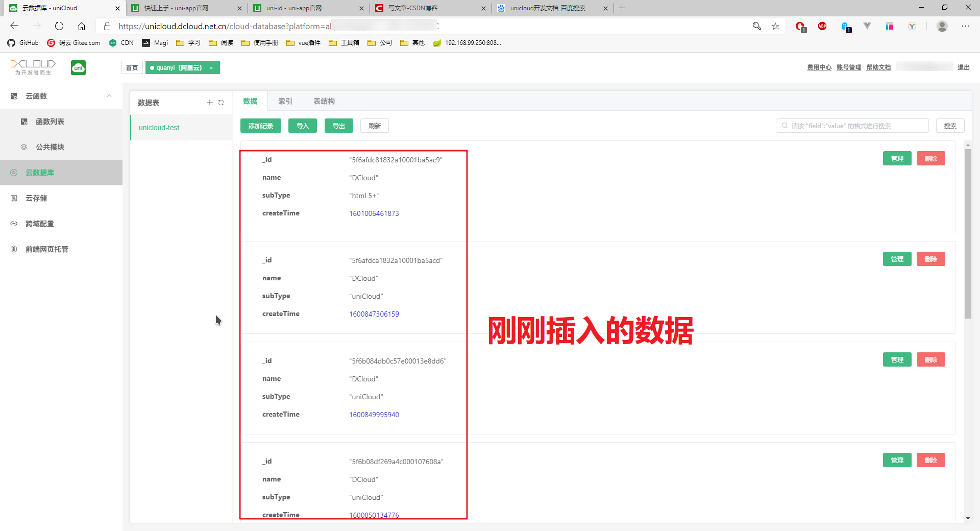Click 管理 for record 5f6afdc81832a10001ba5ac9
The width and height of the screenshot is (980, 531).
897,158
